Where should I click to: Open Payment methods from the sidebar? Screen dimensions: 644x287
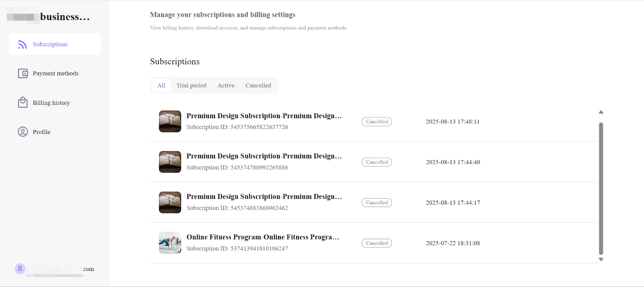point(56,74)
